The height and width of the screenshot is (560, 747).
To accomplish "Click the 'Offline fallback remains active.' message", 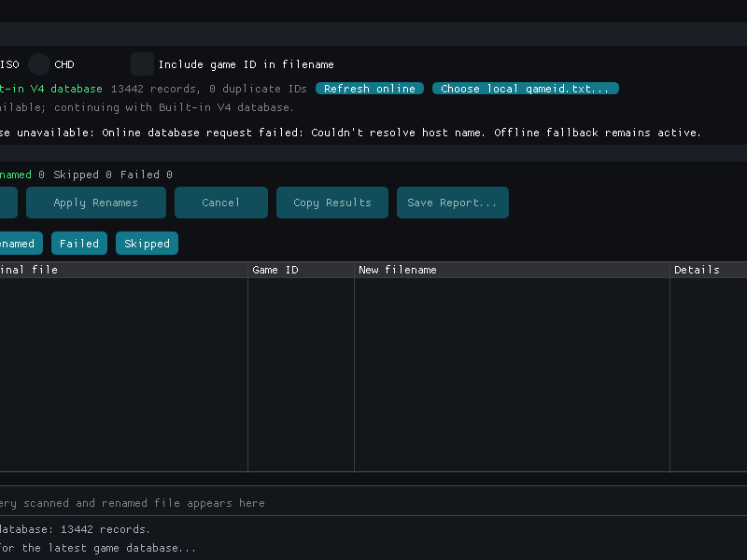I will pyautogui.click(x=598, y=133).
